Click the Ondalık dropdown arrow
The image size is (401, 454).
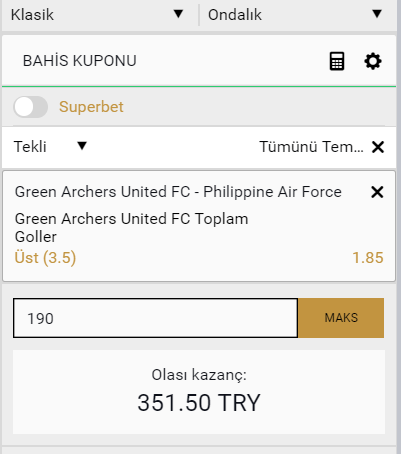point(377,14)
